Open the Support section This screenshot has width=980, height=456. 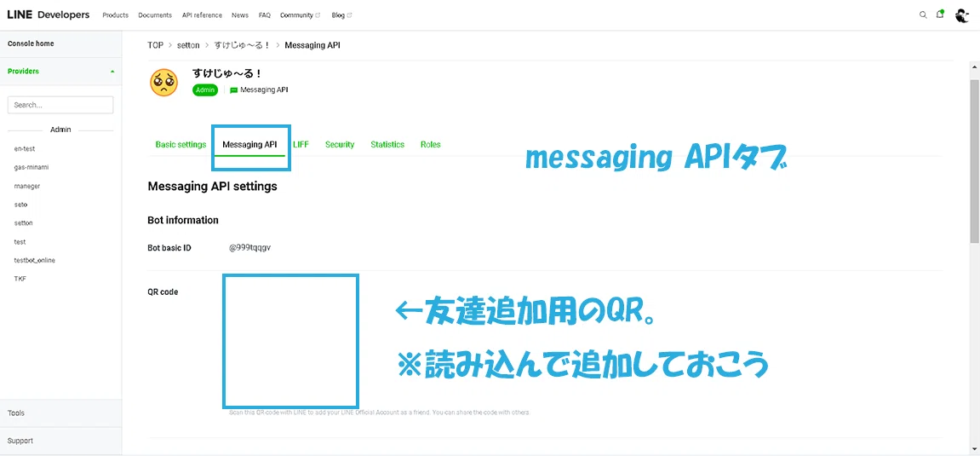[x=60, y=441]
